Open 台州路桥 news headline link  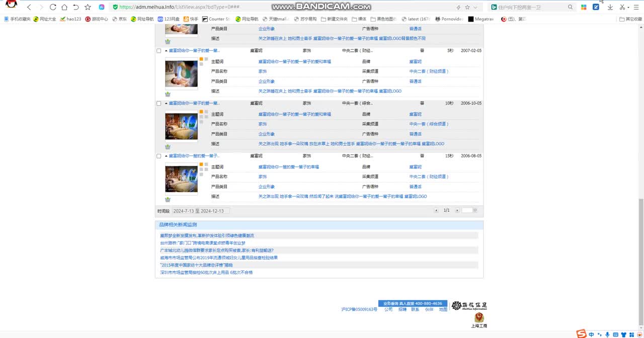pyautogui.click(x=203, y=243)
